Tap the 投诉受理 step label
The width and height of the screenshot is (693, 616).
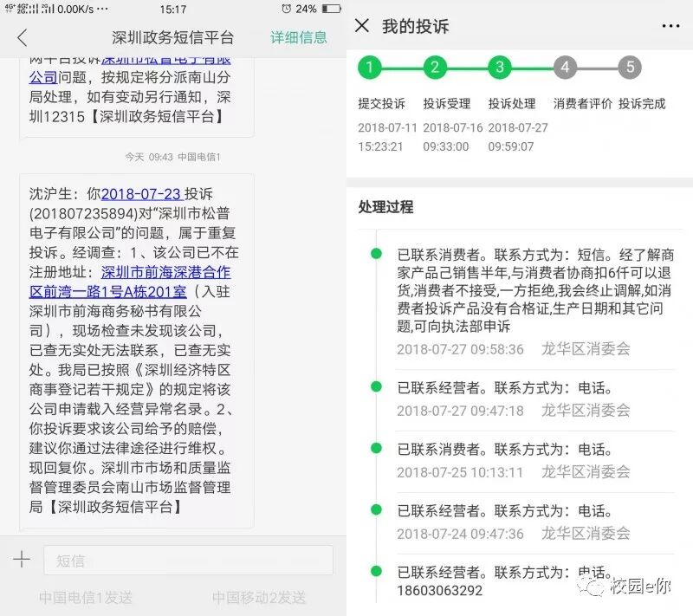[x=447, y=104]
